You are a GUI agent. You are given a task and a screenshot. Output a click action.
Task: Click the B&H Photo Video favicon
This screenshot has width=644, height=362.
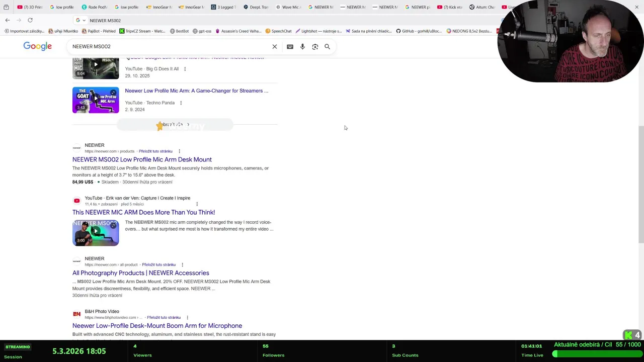tap(76, 314)
